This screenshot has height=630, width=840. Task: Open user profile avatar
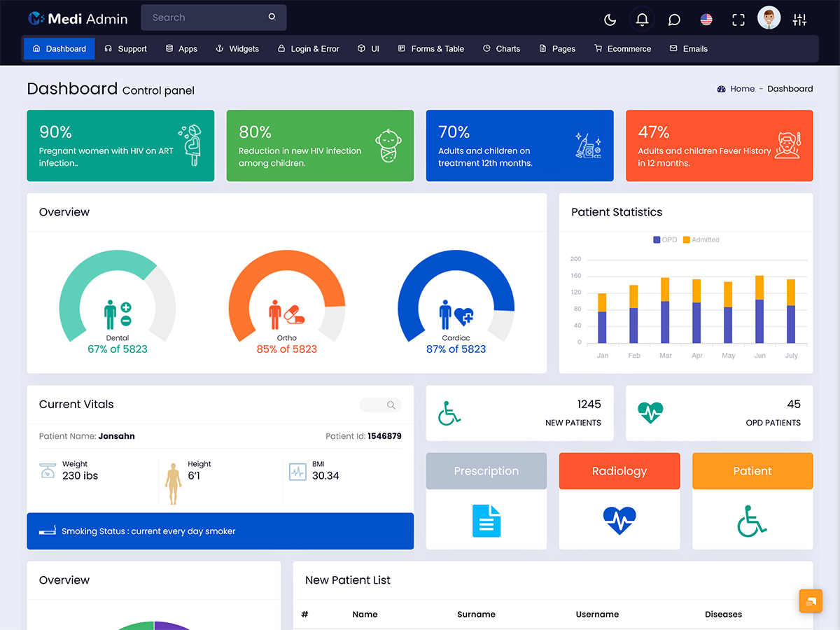tap(769, 18)
